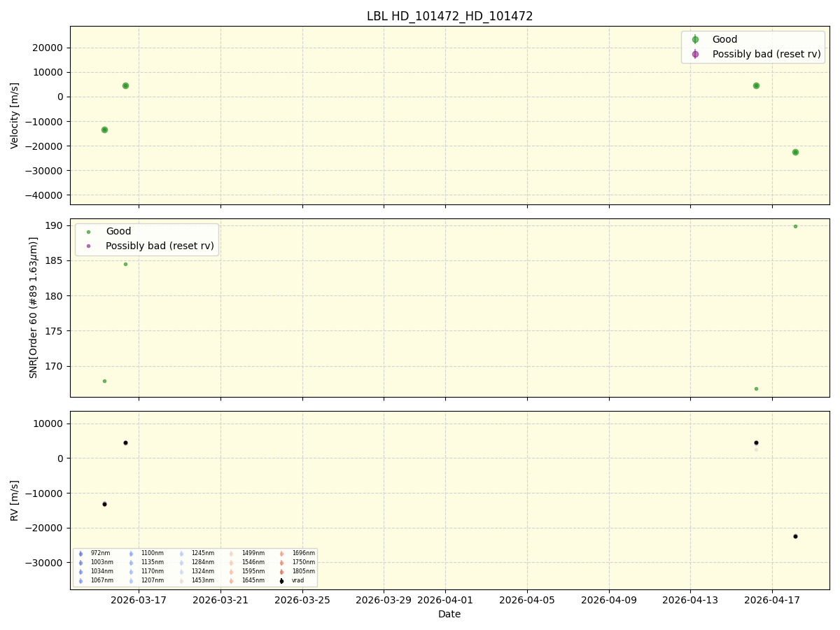This screenshot has width=840, height=630.
Task: Click the 1207nm legend marker
Action: 132,581
